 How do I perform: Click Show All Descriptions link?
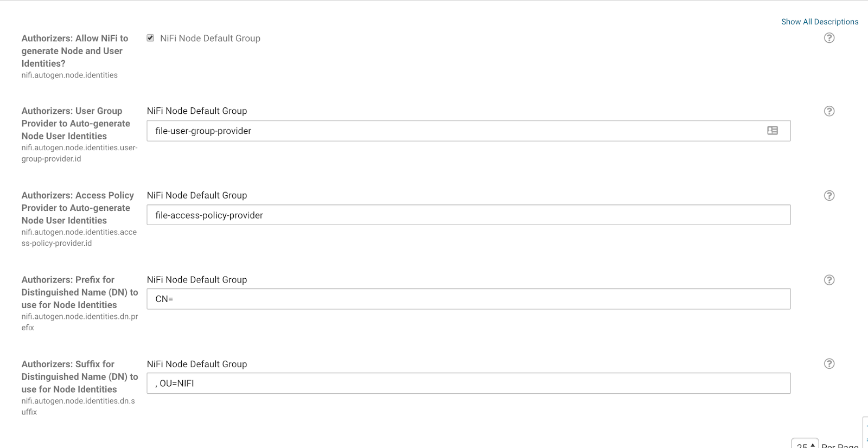(819, 22)
